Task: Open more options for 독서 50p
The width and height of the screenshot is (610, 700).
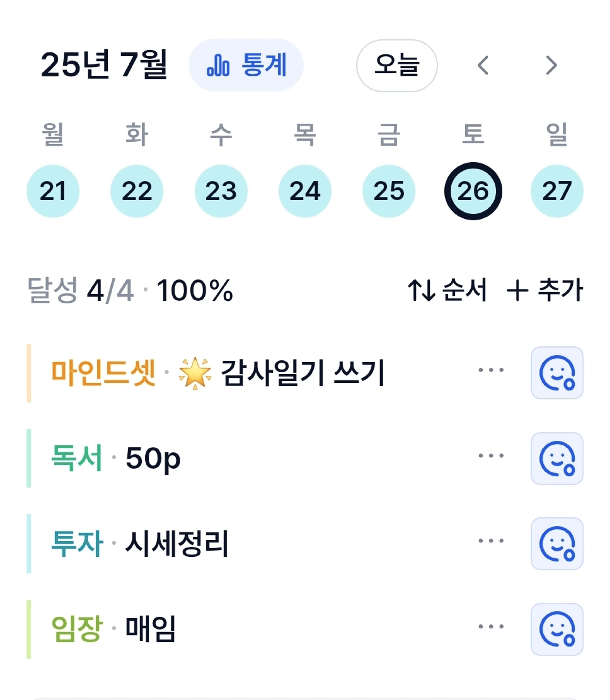Action: point(491,455)
